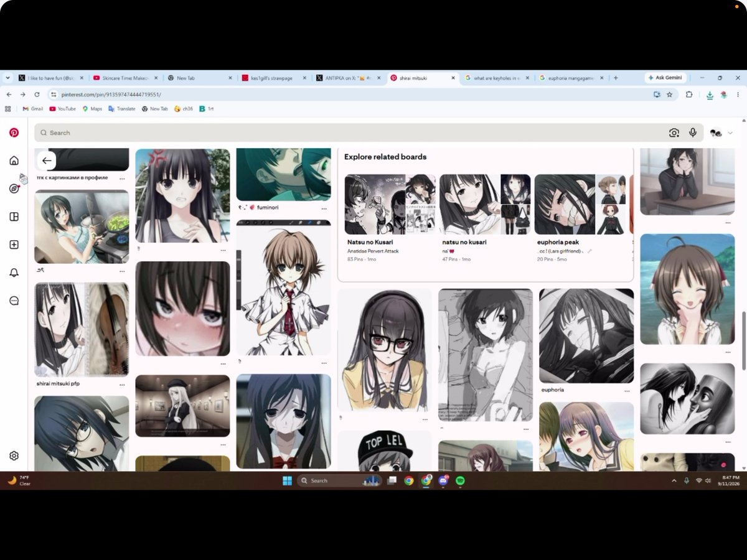Screen dimensions: 747x560
Task: Click the Pinterest logo in the sidebar
Action: (14, 133)
